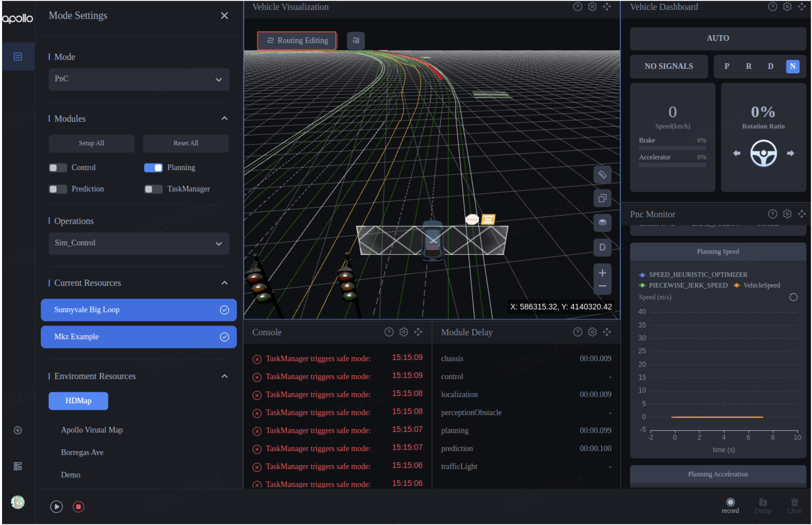The image size is (812, 525).
Task: Click the add panel plus icon in sidebar
Action: click(18, 430)
